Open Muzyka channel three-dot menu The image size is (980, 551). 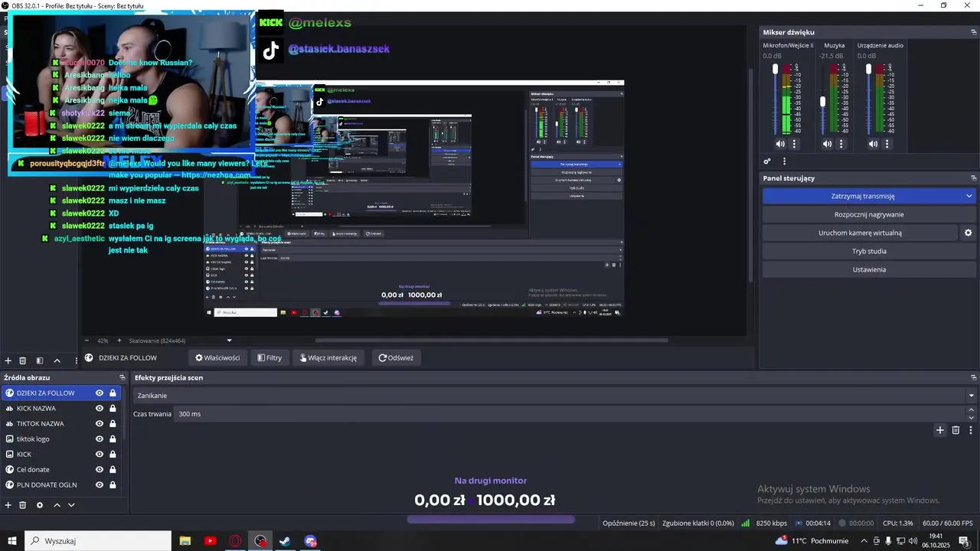click(x=841, y=144)
